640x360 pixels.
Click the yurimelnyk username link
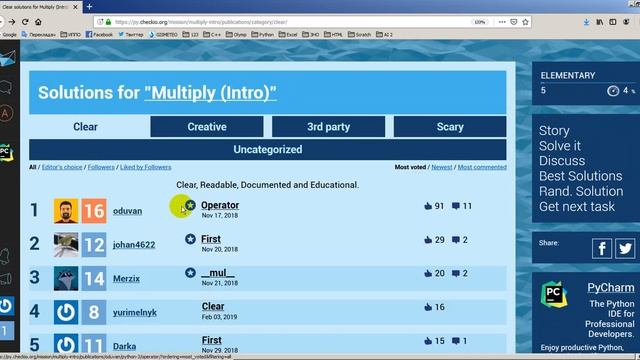point(135,313)
